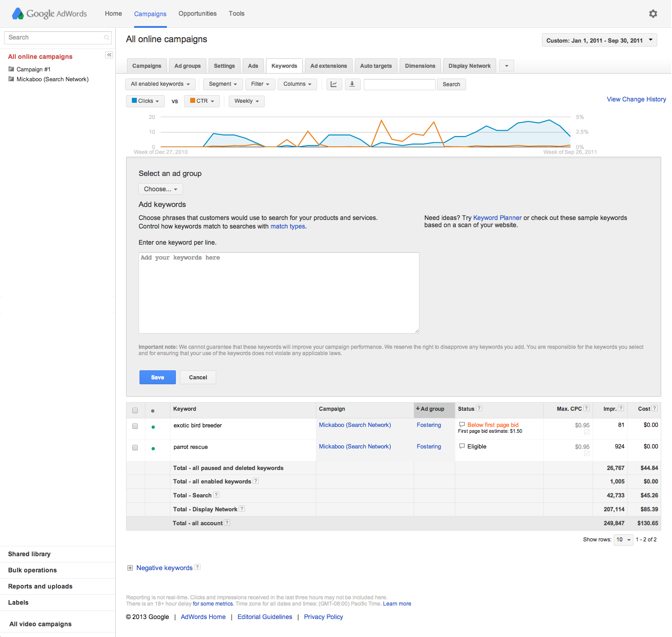Viewport: 672px width, 637px height.
Task: Open the orange CTR metric selector
Action: pos(202,101)
